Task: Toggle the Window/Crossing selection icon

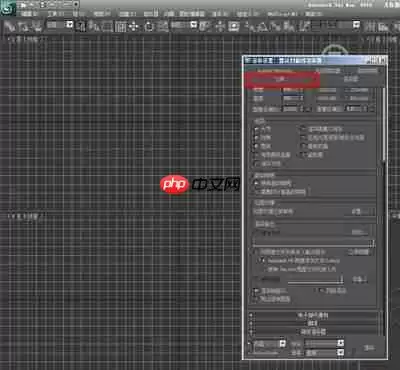Action: coord(122,27)
